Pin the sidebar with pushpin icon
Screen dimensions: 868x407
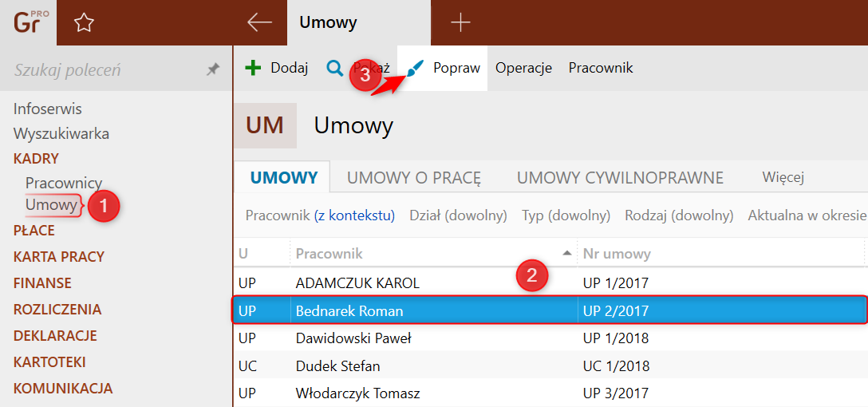click(212, 70)
